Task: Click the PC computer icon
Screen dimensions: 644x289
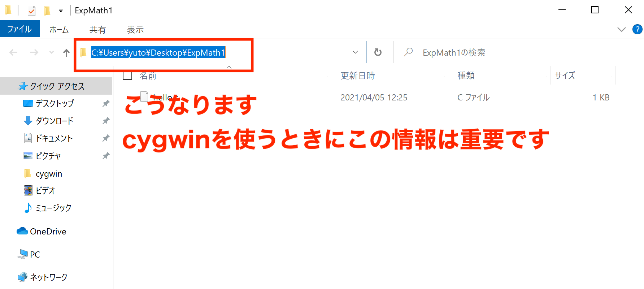Action: point(22,254)
